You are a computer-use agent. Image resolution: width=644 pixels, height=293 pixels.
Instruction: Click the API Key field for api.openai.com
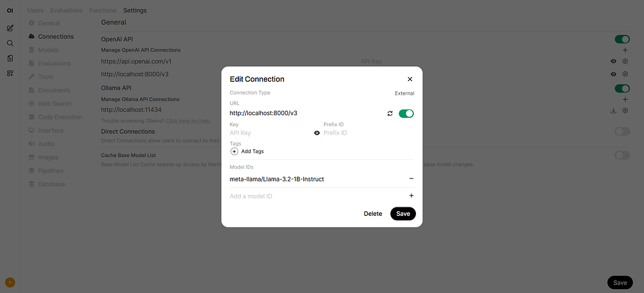(482, 61)
